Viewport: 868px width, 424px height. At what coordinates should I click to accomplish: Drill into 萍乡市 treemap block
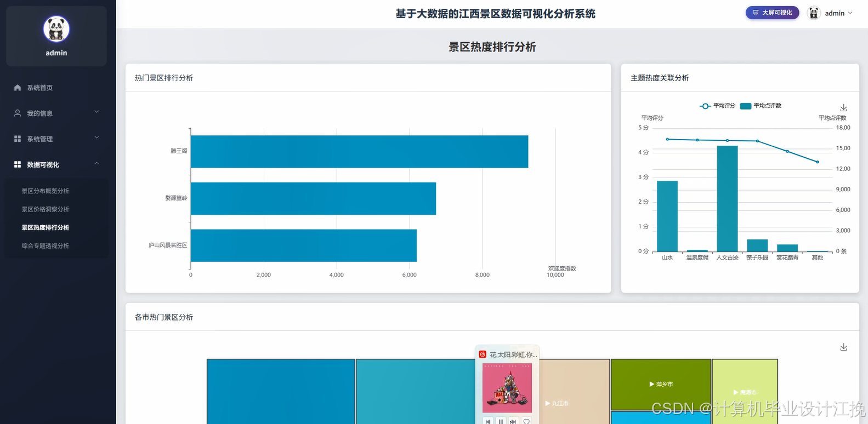click(x=661, y=384)
